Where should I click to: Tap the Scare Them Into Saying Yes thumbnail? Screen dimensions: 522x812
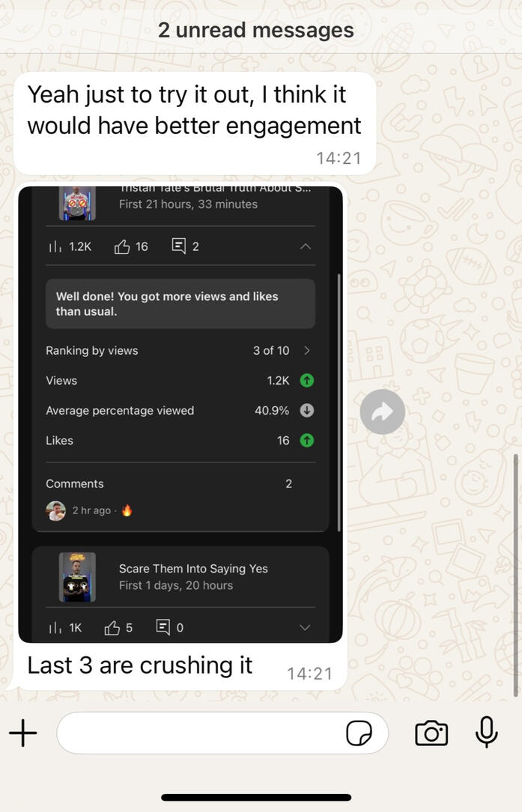[x=77, y=577]
